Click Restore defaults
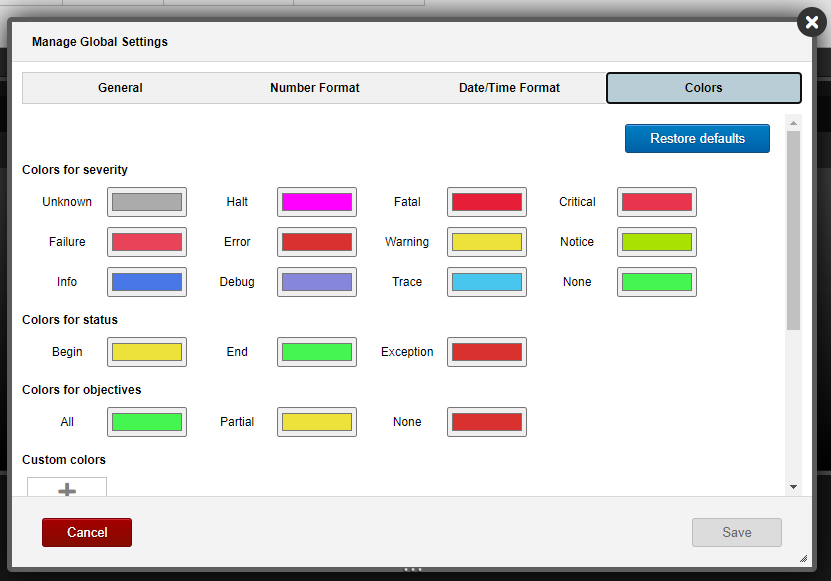The width and height of the screenshot is (831, 581). (697, 138)
